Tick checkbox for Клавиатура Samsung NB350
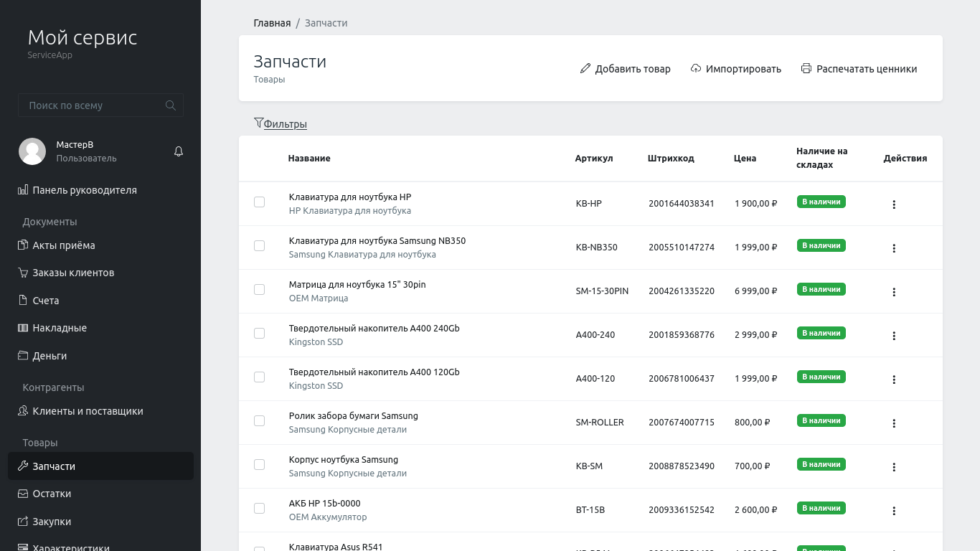Viewport: 980px width, 551px height. (x=260, y=246)
